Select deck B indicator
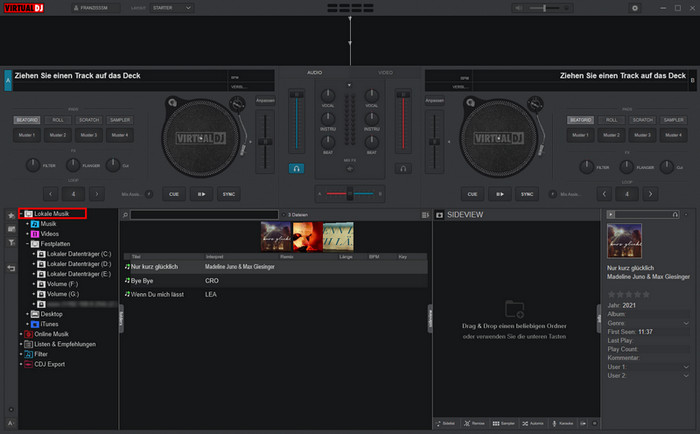This screenshot has height=434, width=700. (692, 81)
